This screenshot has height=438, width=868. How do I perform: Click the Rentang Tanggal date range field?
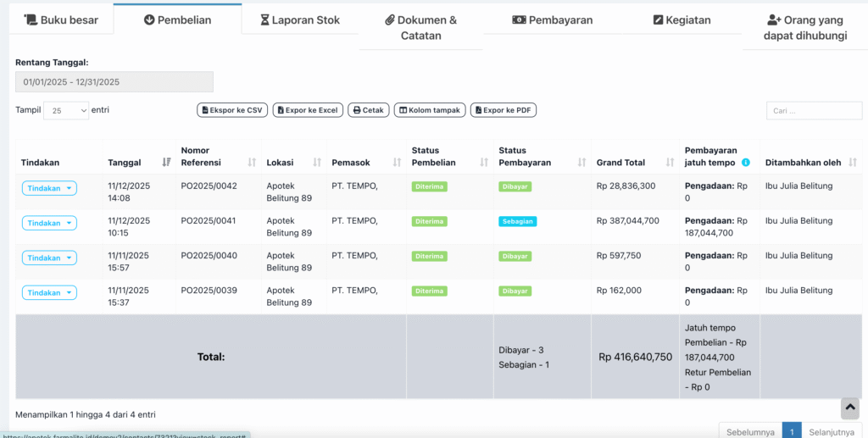click(114, 81)
